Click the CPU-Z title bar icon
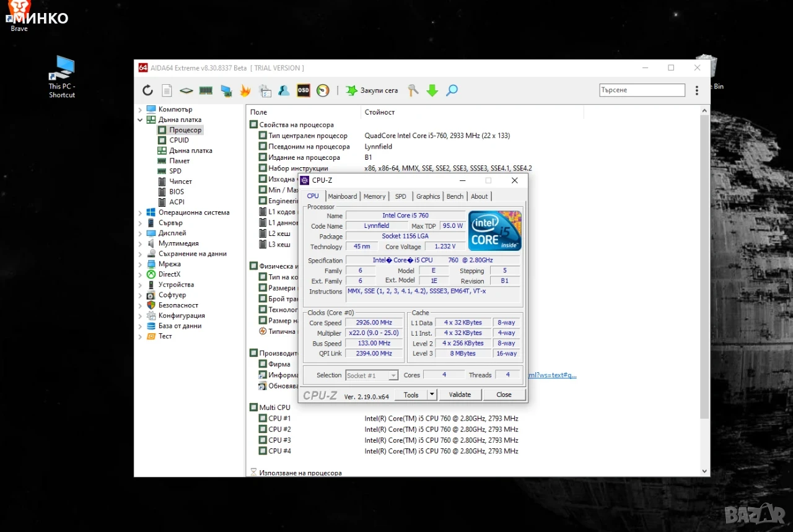793x532 pixels. 305,180
